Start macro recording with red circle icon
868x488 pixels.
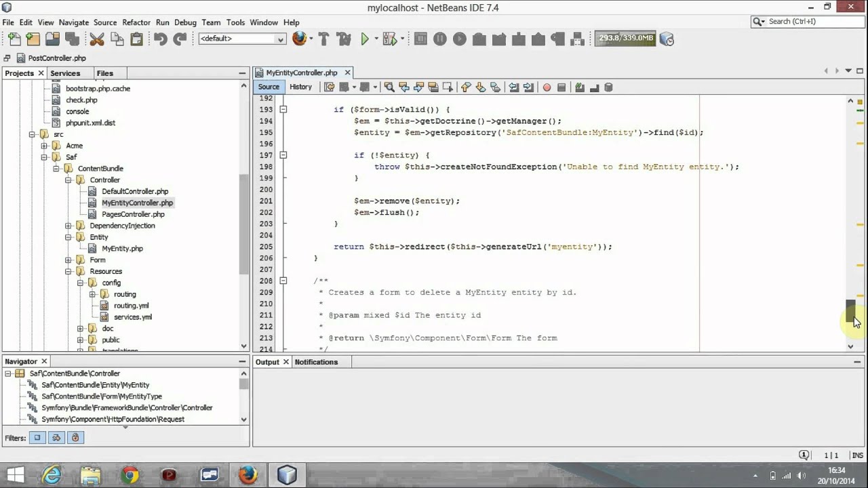[547, 87]
